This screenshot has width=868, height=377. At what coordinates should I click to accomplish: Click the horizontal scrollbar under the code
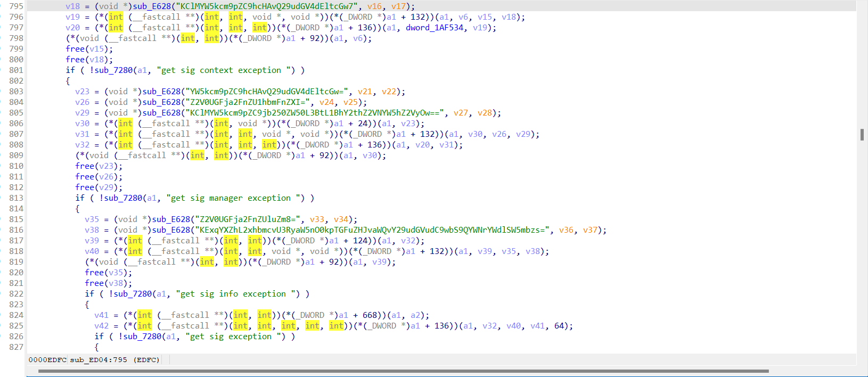(x=403, y=371)
